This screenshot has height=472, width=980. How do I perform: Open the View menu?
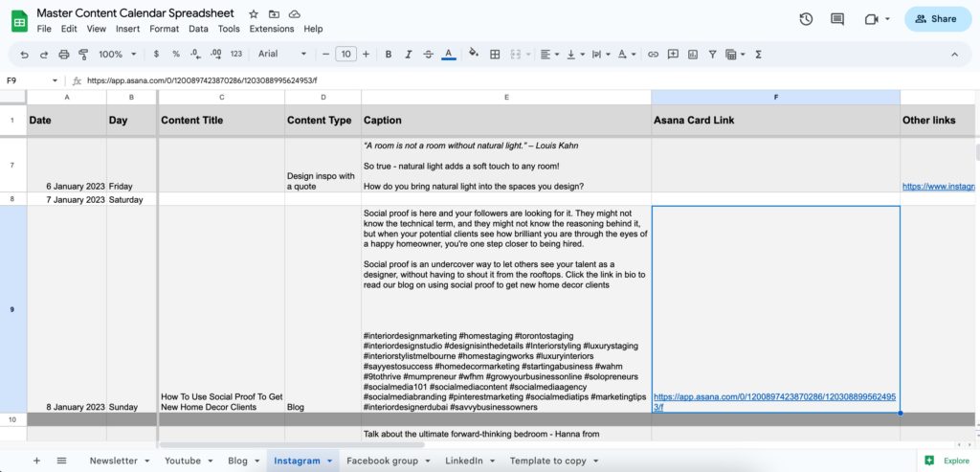click(x=97, y=29)
